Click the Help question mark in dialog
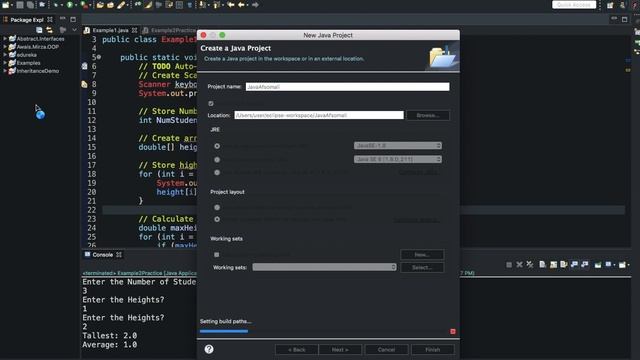 click(209, 349)
